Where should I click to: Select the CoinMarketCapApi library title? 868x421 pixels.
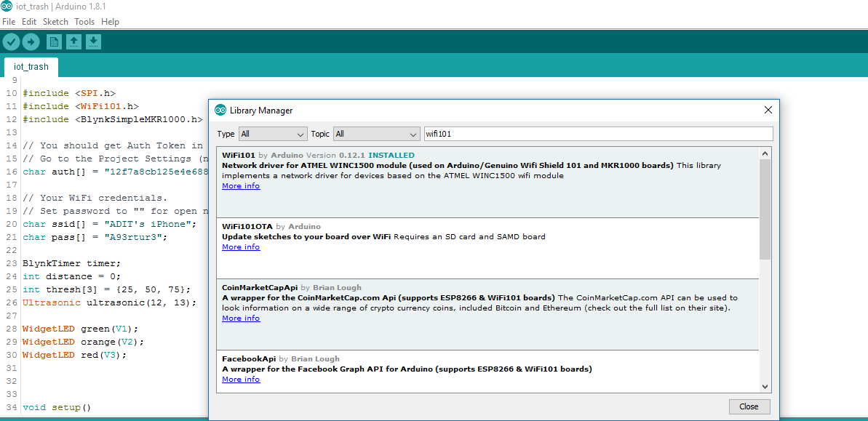coord(260,287)
